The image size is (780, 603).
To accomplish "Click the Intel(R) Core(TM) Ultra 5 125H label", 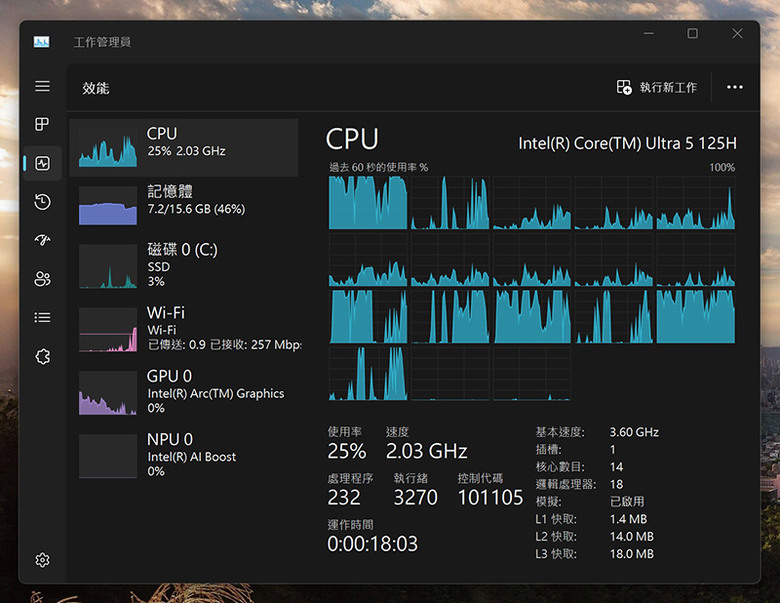I will (x=627, y=143).
